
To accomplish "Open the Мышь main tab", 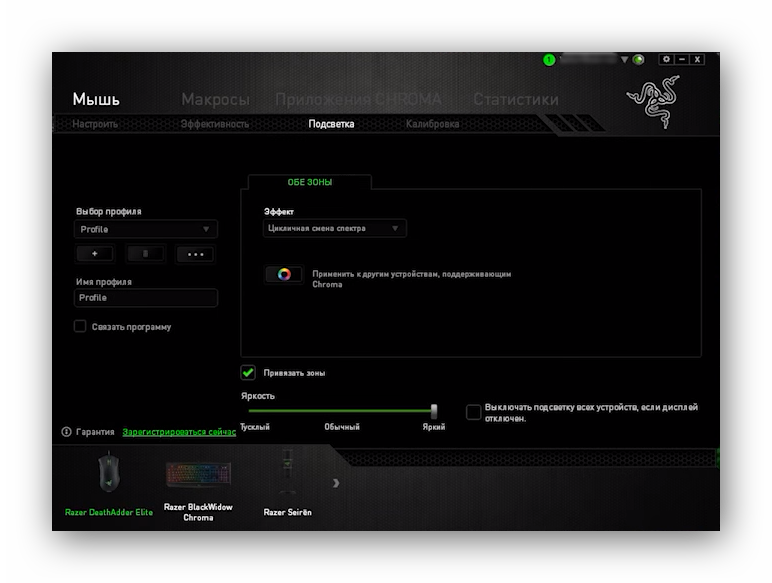I will [96, 99].
